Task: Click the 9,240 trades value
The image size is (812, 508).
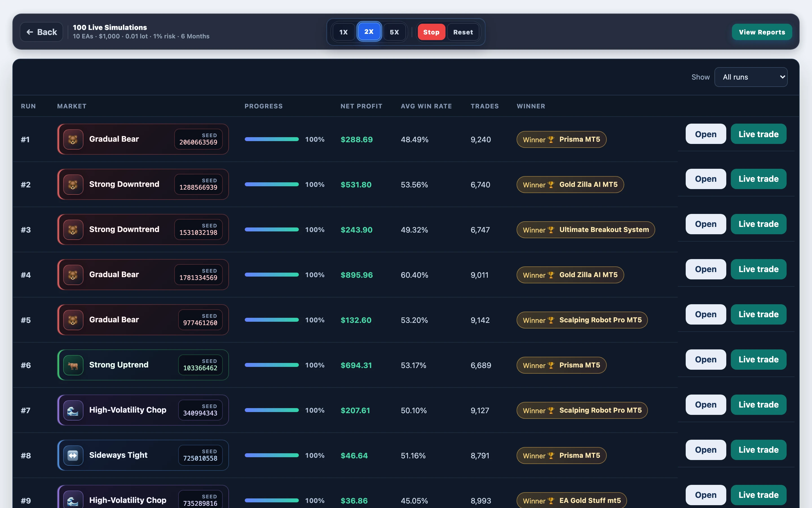Action: pos(480,139)
